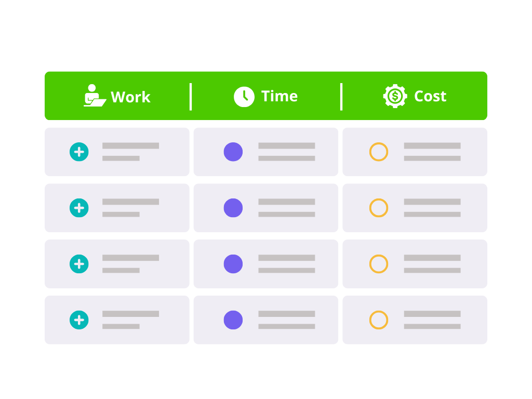Select the third Time card text lines
The height and width of the screenshot is (399, 532).
pos(287,264)
